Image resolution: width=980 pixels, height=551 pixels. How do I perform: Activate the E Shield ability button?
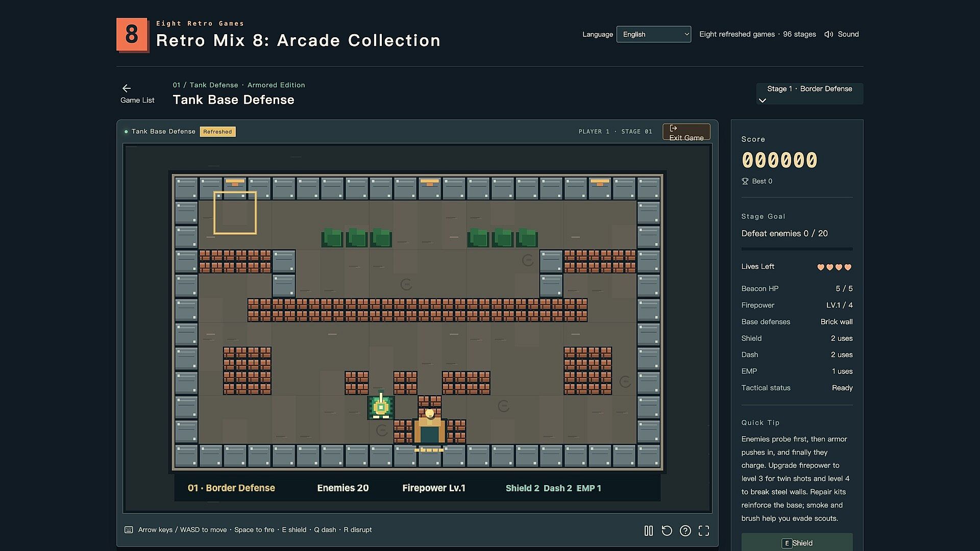(x=797, y=542)
